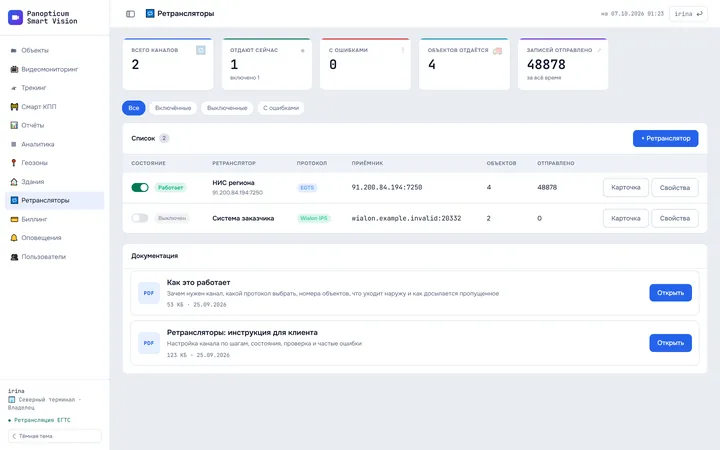The height and width of the screenshot is (450, 720).
Task: Switch on Тёмная тема
Action: pyautogui.click(x=55, y=436)
